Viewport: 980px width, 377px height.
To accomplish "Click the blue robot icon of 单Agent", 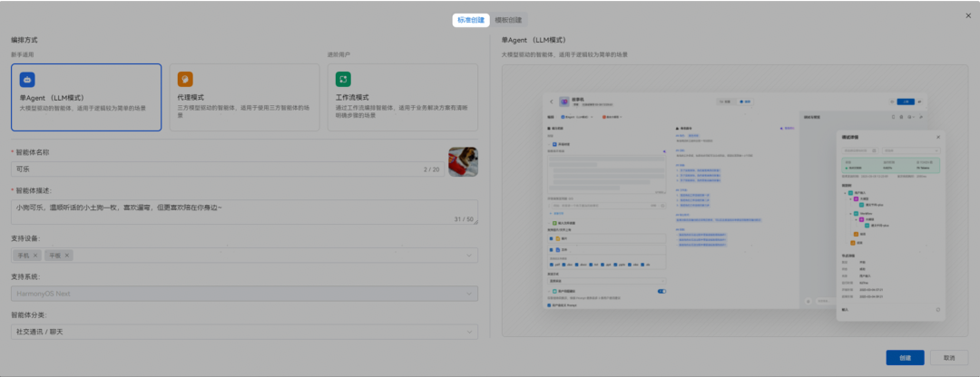I will click(27, 79).
